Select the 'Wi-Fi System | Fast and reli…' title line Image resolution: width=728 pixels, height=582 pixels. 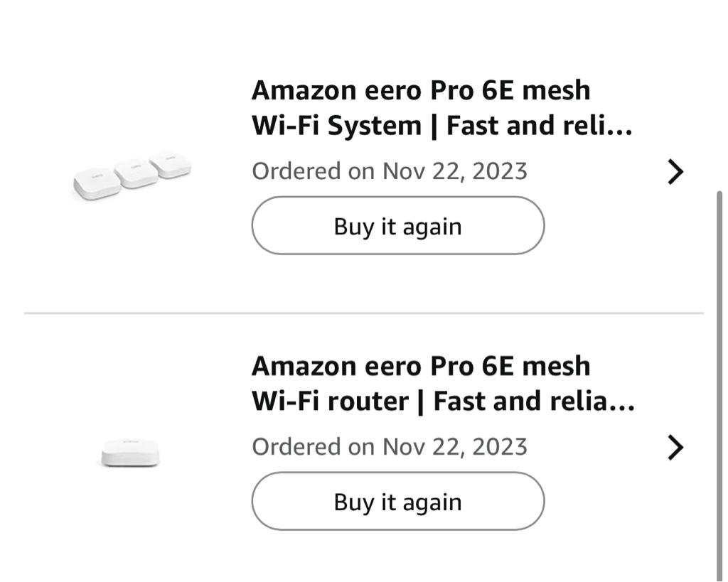pyautogui.click(x=441, y=126)
